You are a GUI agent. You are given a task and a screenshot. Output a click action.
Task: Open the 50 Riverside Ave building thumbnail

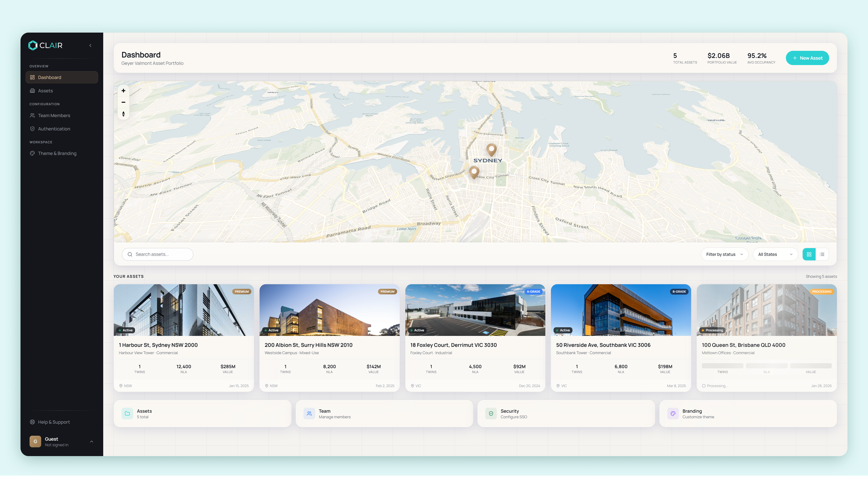(x=621, y=310)
